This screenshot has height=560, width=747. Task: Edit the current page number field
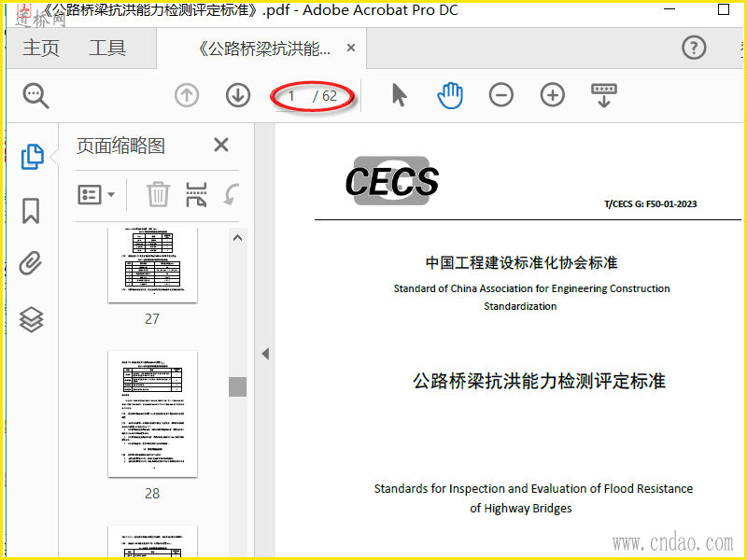pos(291,96)
